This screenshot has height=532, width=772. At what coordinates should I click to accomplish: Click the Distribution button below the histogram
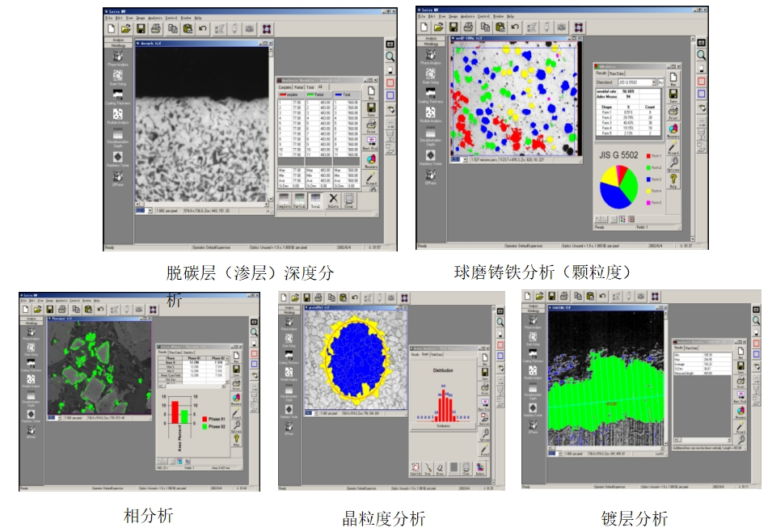point(443,424)
